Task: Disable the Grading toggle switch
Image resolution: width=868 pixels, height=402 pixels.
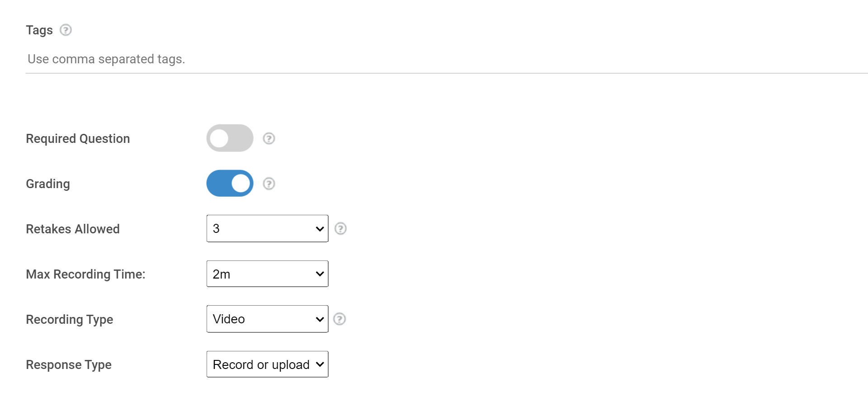Action: pos(230,184)
